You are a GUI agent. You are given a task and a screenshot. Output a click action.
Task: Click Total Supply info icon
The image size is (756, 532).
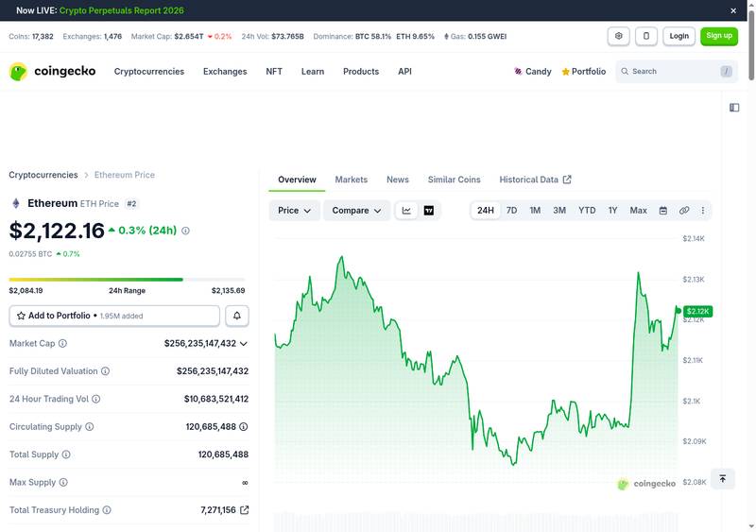66,455
